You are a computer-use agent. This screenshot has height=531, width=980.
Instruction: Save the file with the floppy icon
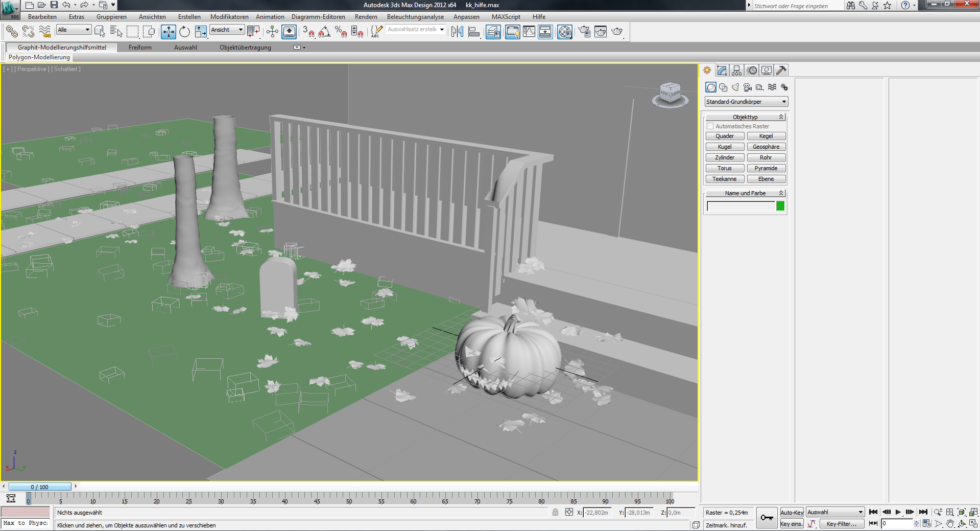pos(54,5)
